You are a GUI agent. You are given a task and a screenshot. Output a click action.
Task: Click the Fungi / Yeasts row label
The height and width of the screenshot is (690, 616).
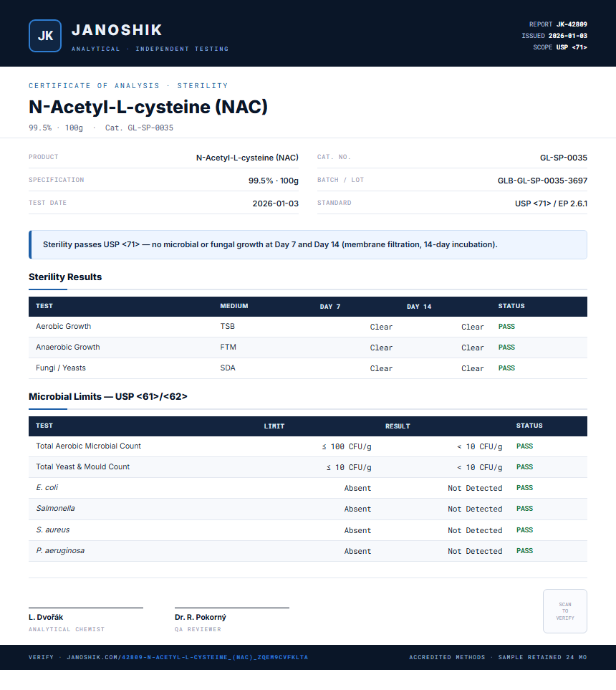click(x=61, y=368)
